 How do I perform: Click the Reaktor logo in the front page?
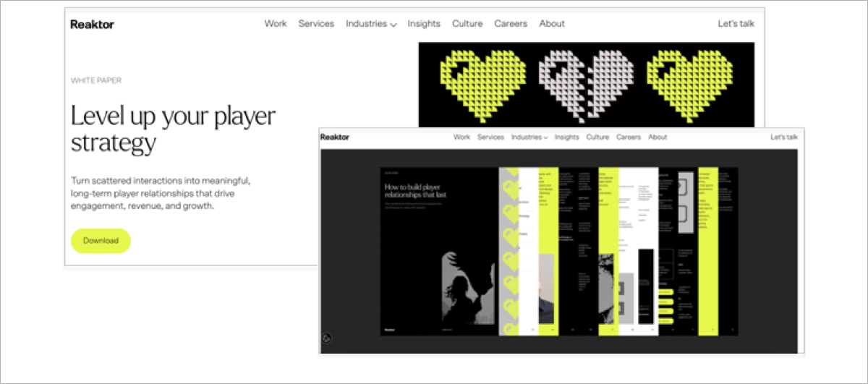(x=334, y=137)
